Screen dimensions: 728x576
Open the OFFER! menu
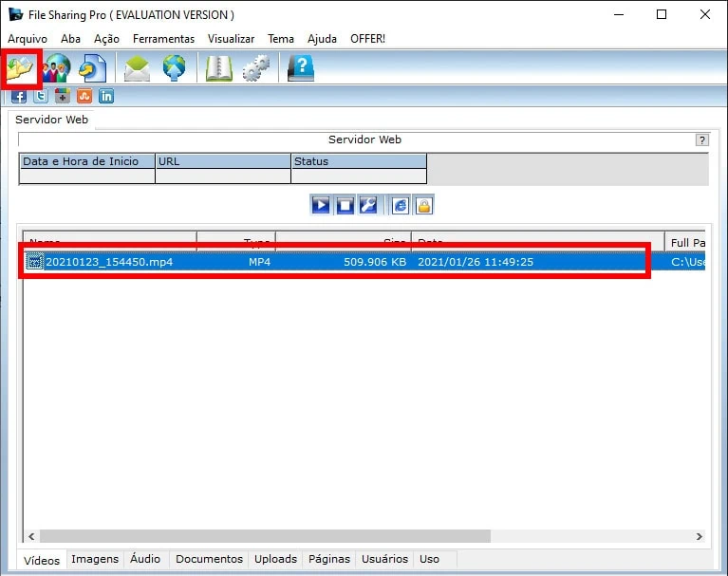click(367, 39)
